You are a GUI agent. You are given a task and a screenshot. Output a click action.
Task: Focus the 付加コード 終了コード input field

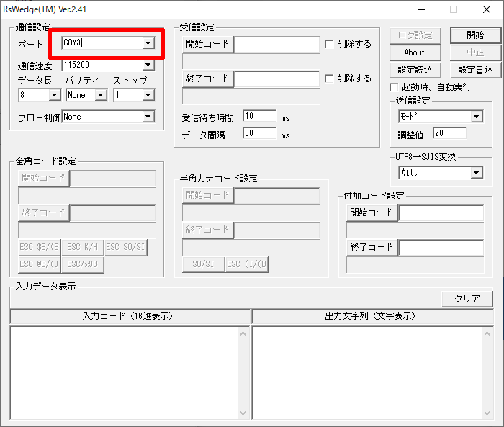point(441,248)
